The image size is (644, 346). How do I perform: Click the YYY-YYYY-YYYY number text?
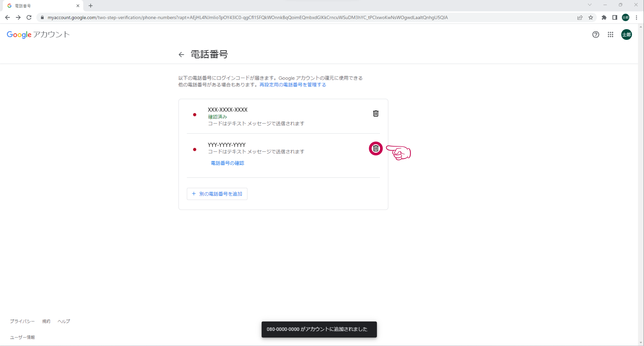(x=227, y=145)
